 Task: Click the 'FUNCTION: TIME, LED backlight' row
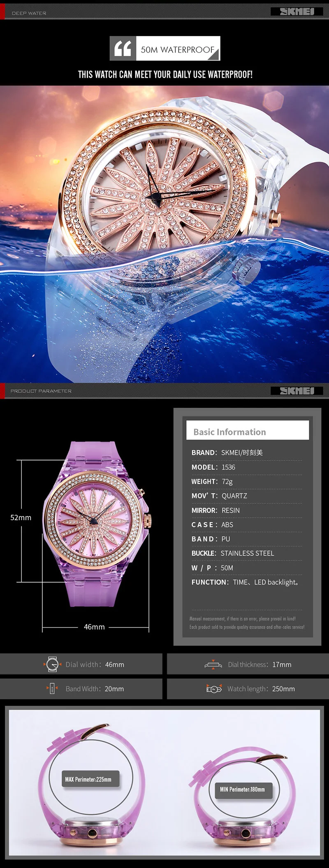coord(246,582)
